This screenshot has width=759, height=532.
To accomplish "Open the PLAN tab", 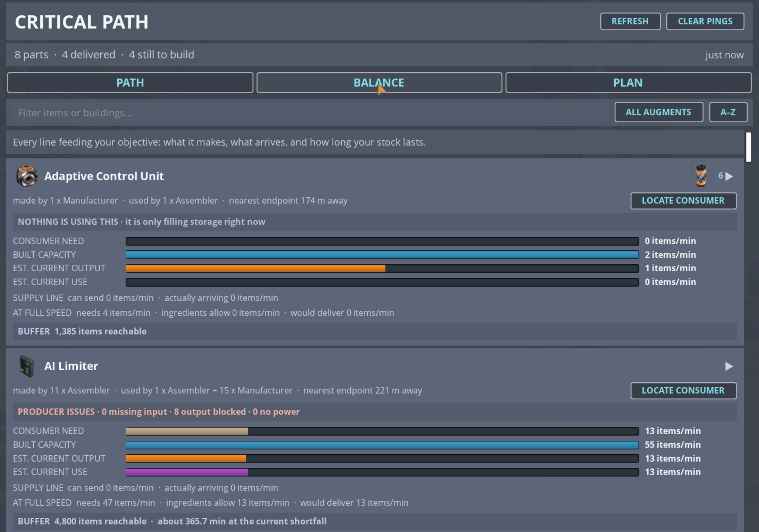I will tap(628, 83).
